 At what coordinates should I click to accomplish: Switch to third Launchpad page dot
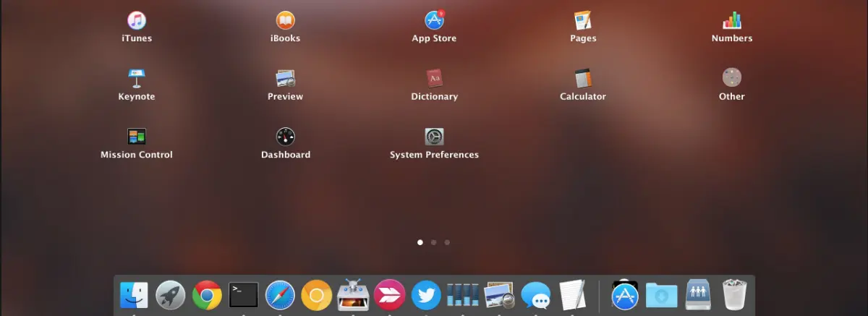[447, 242]
